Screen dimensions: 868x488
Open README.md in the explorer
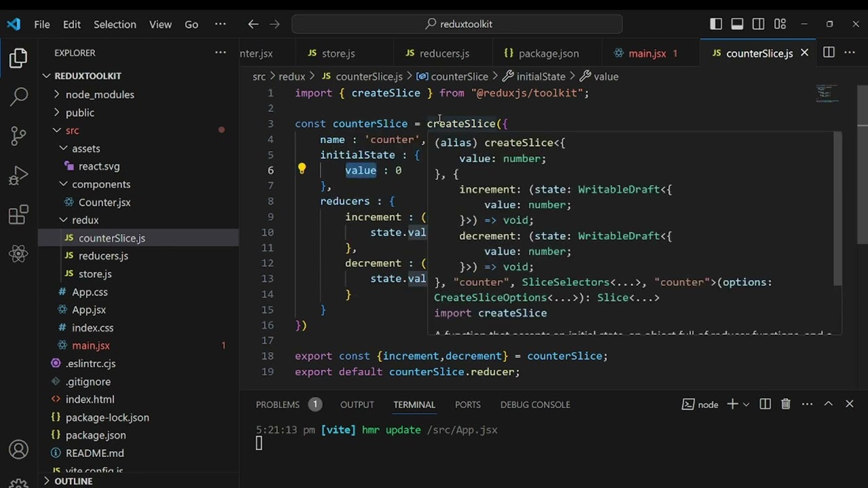(x=139, y=453)
